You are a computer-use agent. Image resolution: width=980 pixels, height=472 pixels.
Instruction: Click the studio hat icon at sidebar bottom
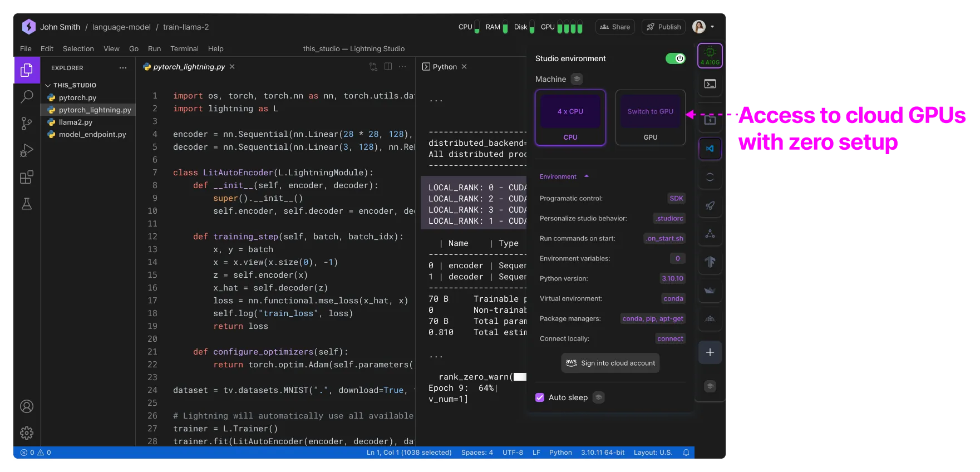[x=710, y=386]
